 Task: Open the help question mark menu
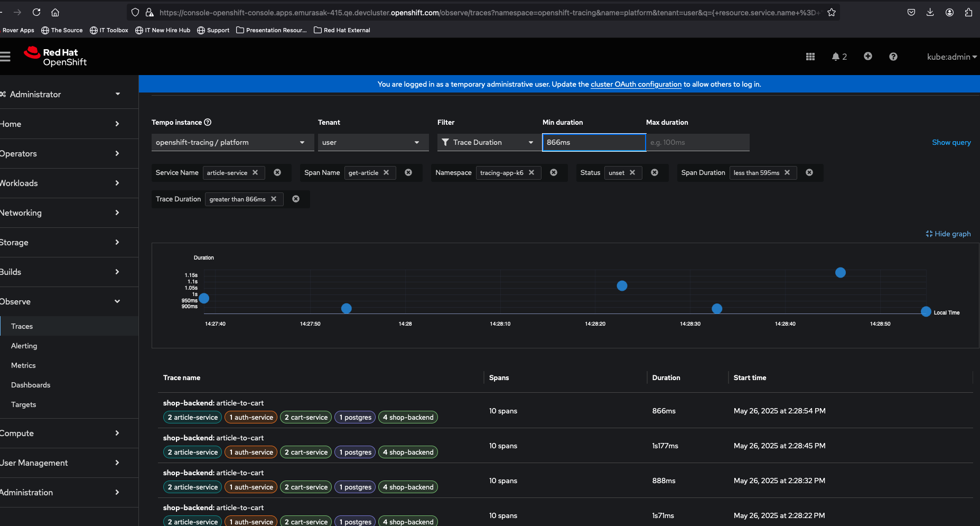(x=893, y=57)
